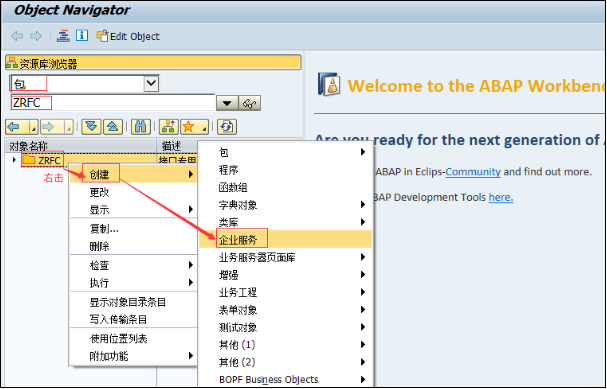Image resolution: width=607 pixels, height=389 pixels.
Task: Click navigator forward arrow button
Action: [x=52, y=127]
